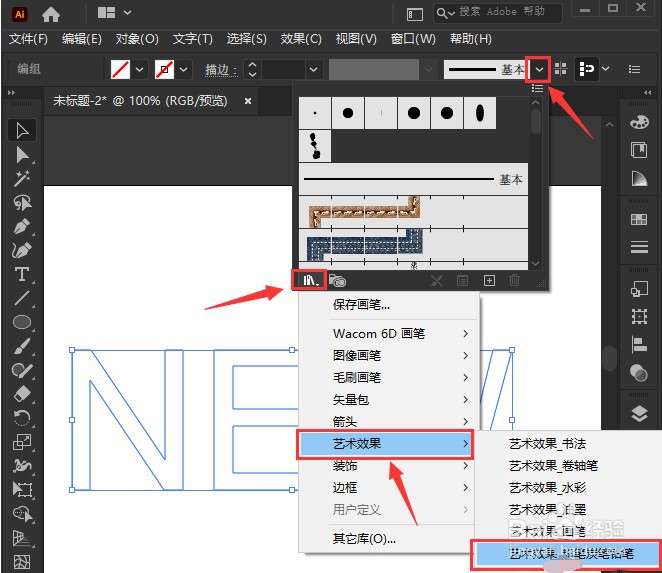Go to Illustrator Home screen
The image size is (662, 573).
coord(51,15)
